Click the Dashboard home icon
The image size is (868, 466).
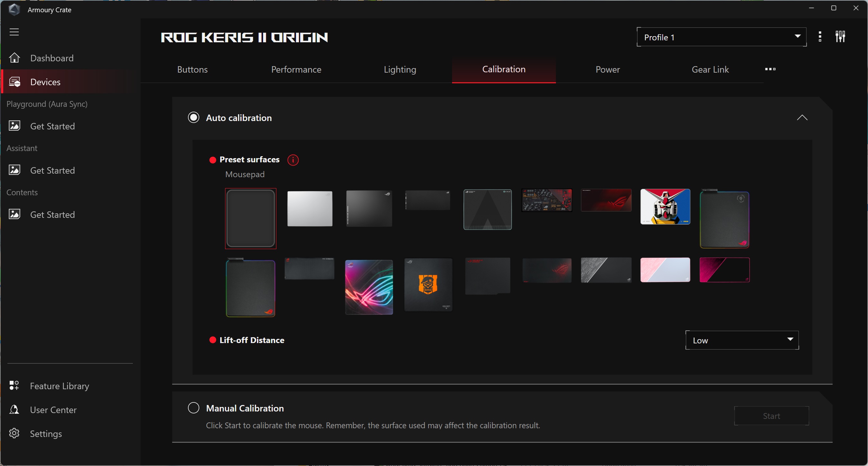15,58
